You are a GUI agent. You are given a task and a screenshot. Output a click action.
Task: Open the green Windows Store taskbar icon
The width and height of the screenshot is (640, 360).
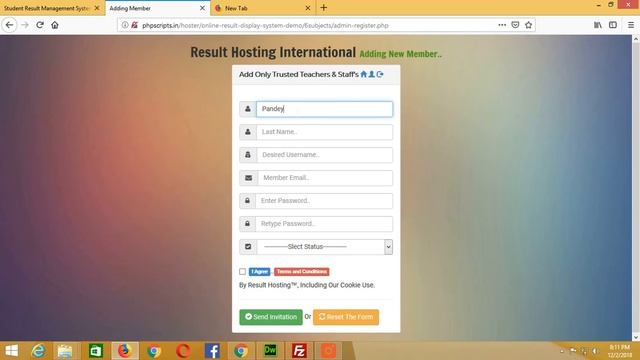coord(96,351)
